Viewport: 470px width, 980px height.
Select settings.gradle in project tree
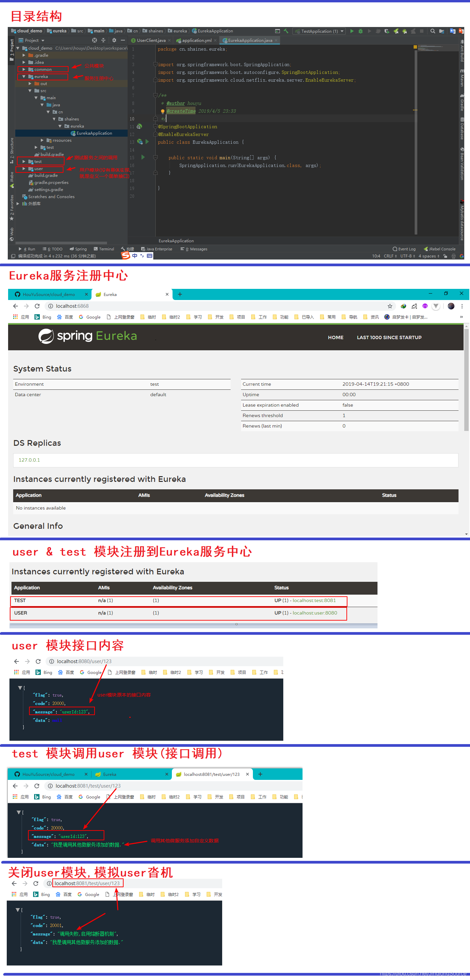point(46,189)
